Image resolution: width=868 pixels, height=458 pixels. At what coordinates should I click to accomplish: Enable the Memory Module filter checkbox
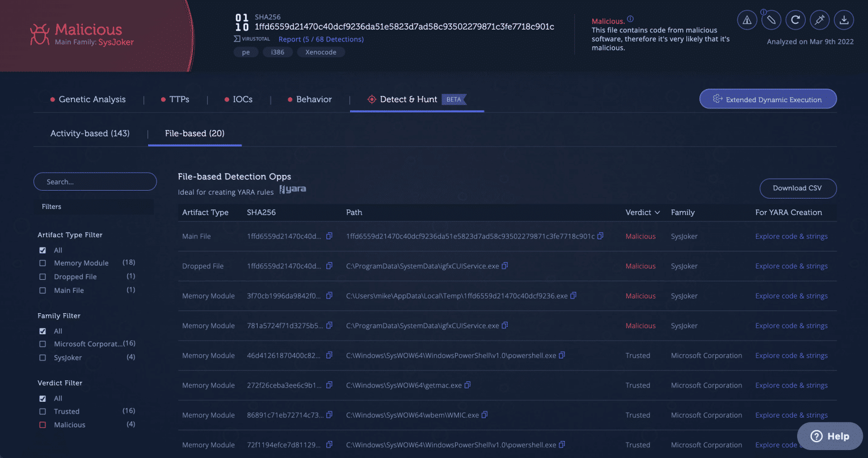tap(42, 263)
